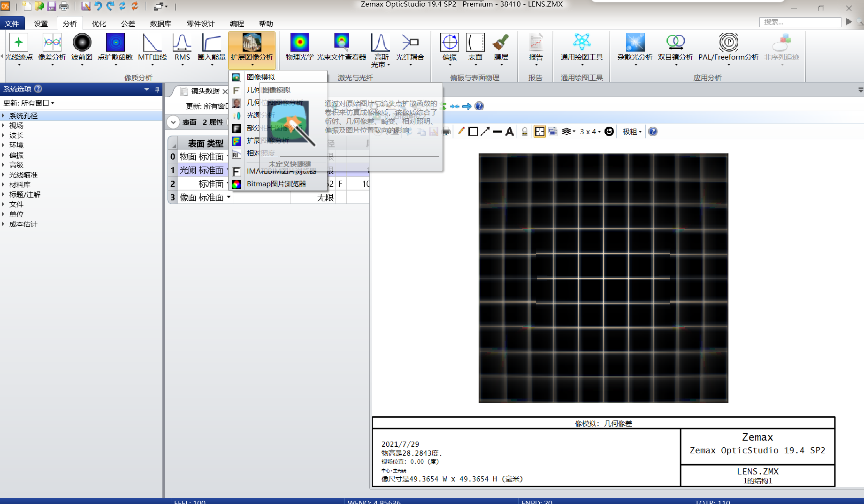Click the undo arrow in quick toolbar
The image size is (864, 504).
coord(98,6)
